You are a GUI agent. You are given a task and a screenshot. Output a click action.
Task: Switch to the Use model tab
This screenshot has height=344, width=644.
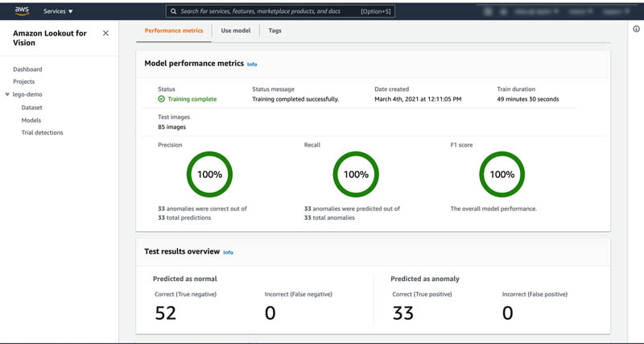[235, 31]
